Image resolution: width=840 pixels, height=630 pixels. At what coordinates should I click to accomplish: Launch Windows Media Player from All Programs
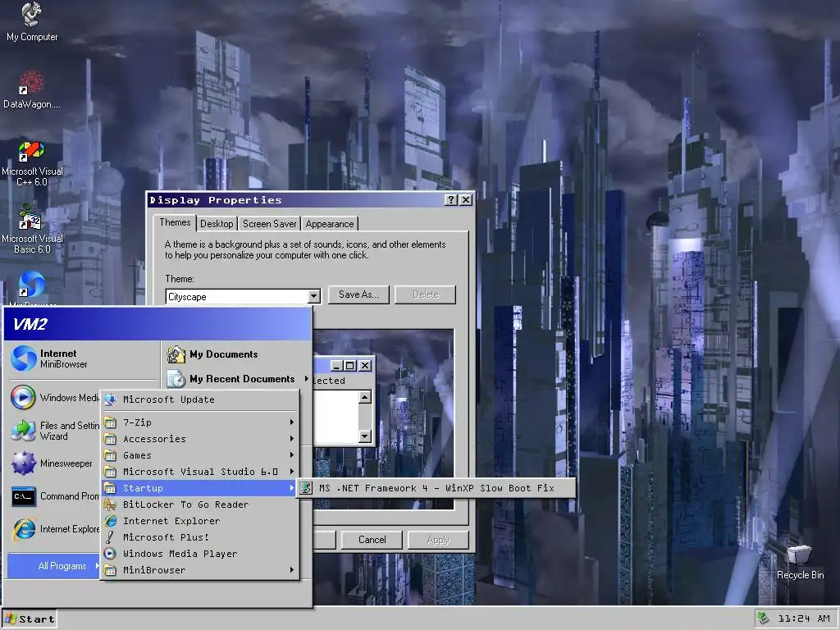click(x=200, y=554)
